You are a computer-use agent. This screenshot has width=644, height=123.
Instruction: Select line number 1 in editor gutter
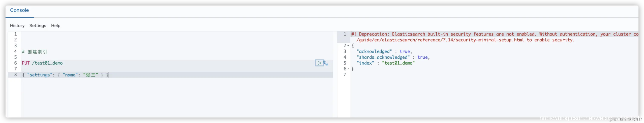point(16,34)
